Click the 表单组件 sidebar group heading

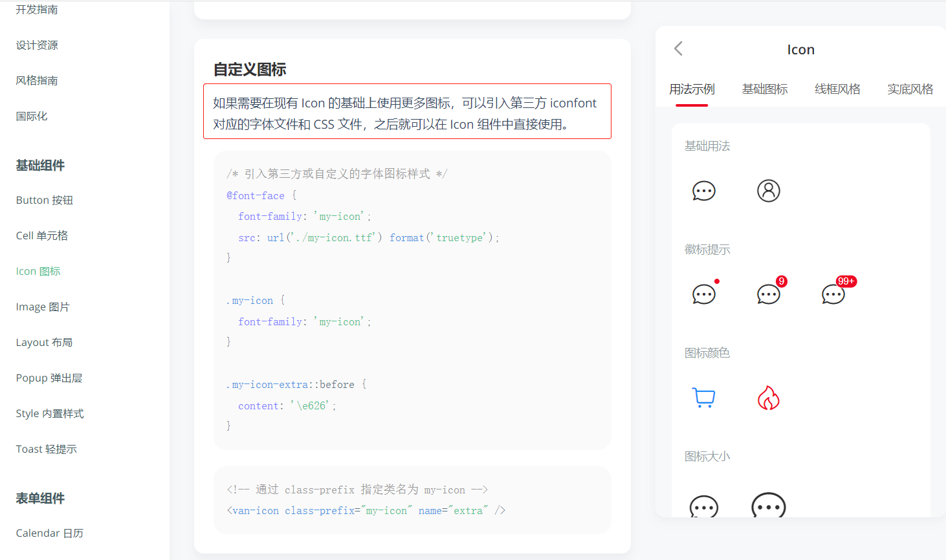pyautogui.click(x=40, y=499)
